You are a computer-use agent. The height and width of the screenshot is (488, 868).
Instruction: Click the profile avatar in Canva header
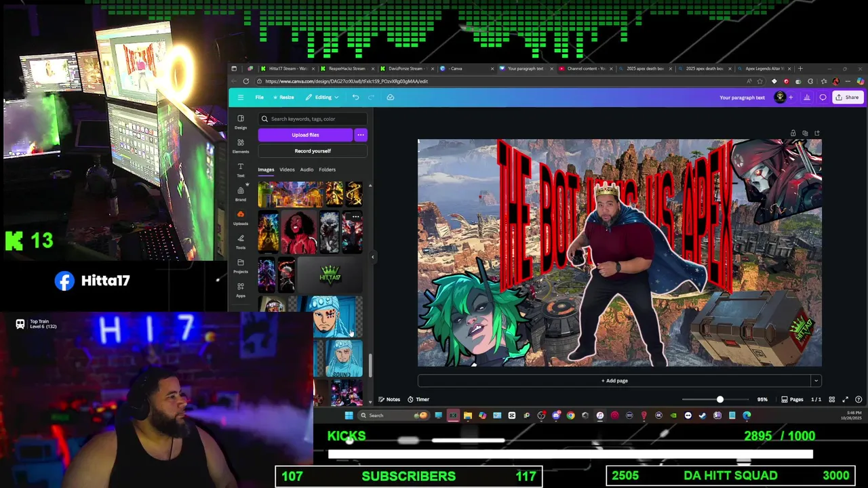780,97
